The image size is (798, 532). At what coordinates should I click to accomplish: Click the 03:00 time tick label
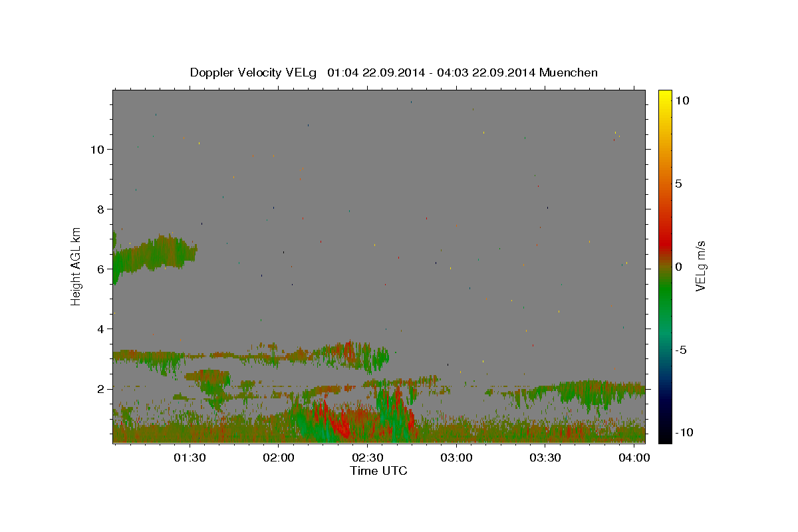coord(456,458)
